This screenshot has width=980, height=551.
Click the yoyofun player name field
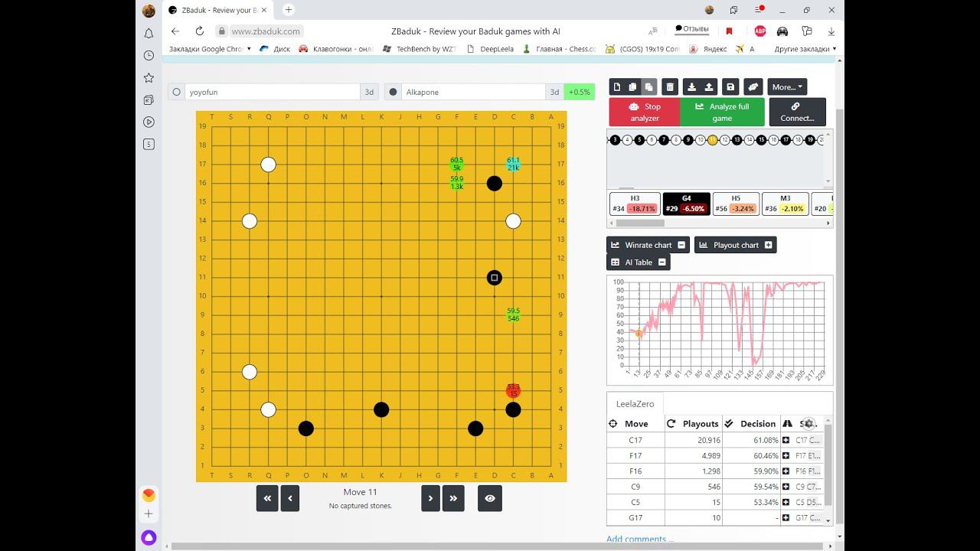coord(272,92)
